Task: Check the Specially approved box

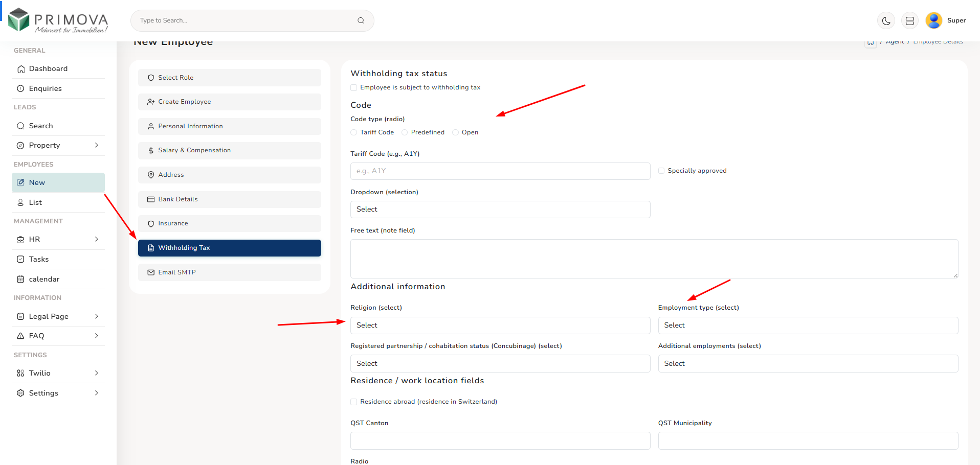Action: 661,171
